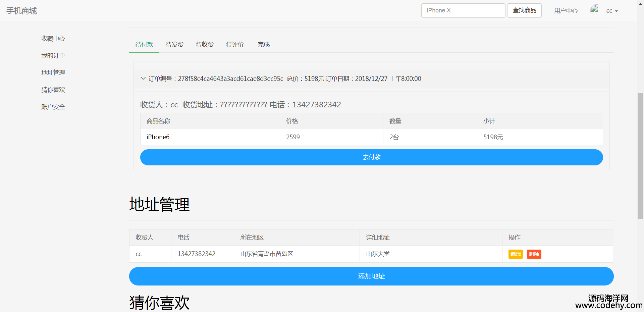Open 我的订单 in the sidebar
The height and width of the screenshot is (312, 644).
tap(53, 56)
